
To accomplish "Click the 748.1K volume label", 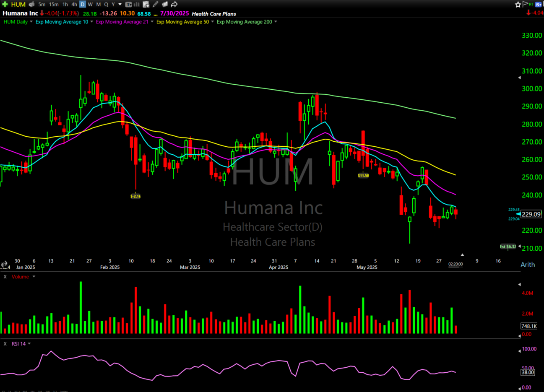I will point(529,326).
